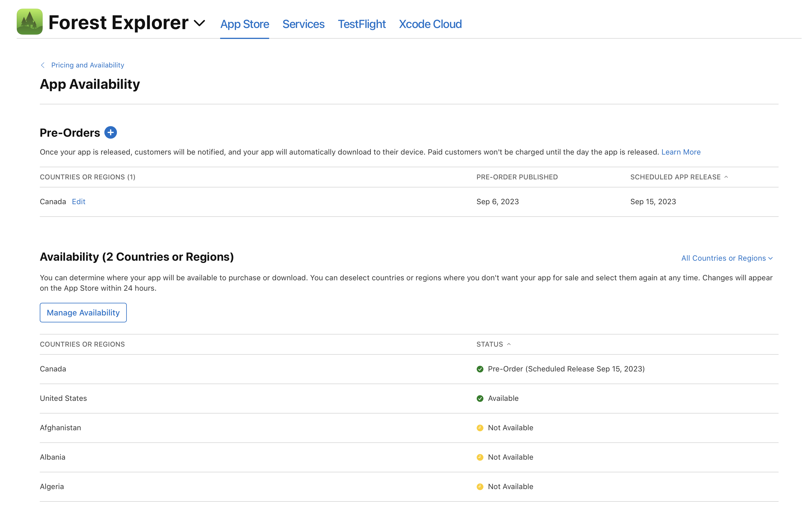812x511 pixels.
Task: Open All Countries or Regions filter dropdown
Action: coord(727,258)
